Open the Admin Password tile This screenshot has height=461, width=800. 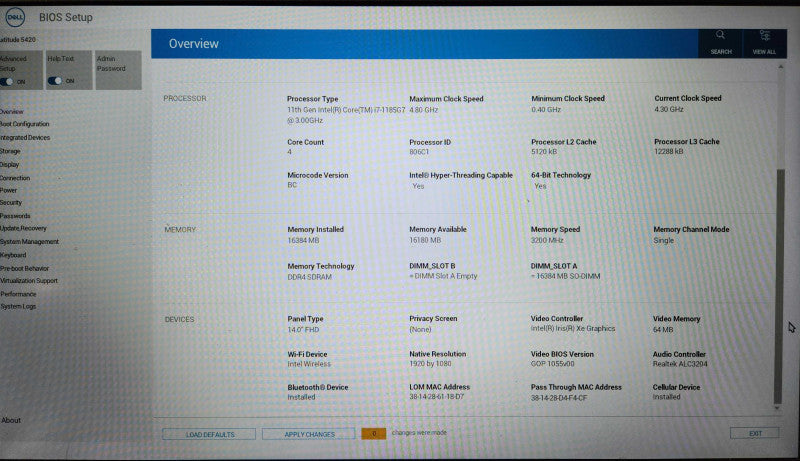click(118, 70)
